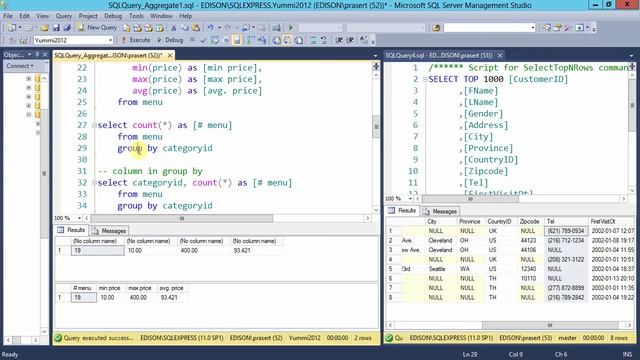Click the Execute button
The height and width of the screenshot is (360, 640).
136,40
